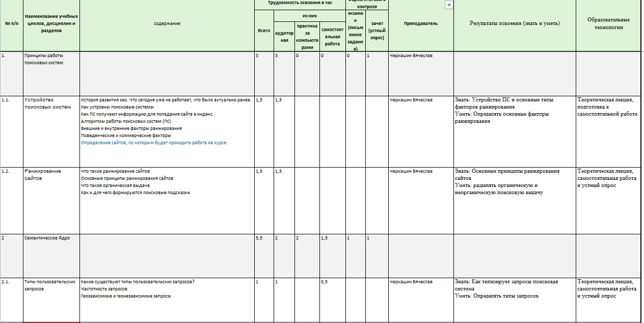Image resolution: width=644 pixels, height=323 pixels.
Task: Click content cell 'Что такое ранжирование сайтов'
Action: coord(167,200)
